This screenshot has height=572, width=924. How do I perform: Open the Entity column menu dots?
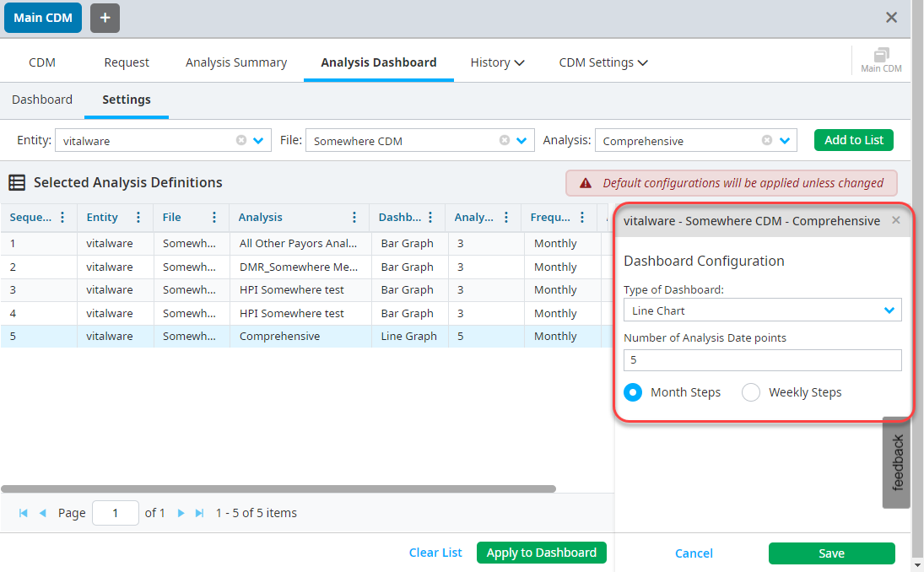click(x=138, y=218)
